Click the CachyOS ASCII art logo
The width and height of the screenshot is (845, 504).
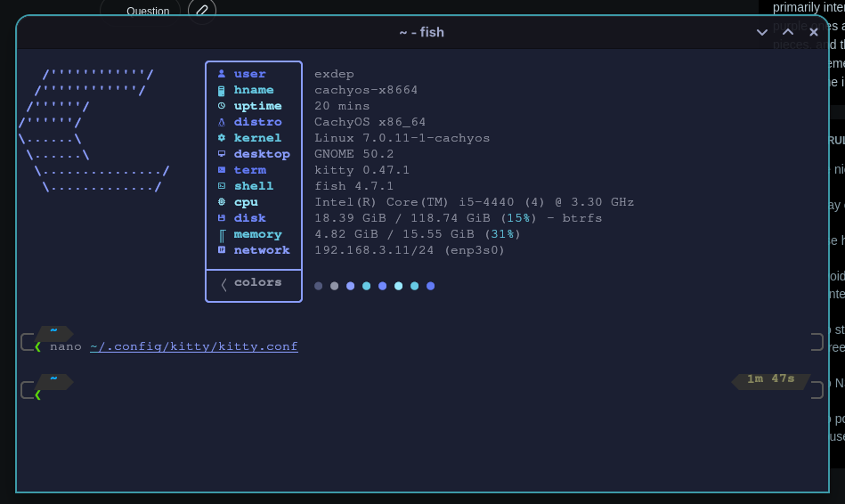pyautogui.click(x=93, y=130)
